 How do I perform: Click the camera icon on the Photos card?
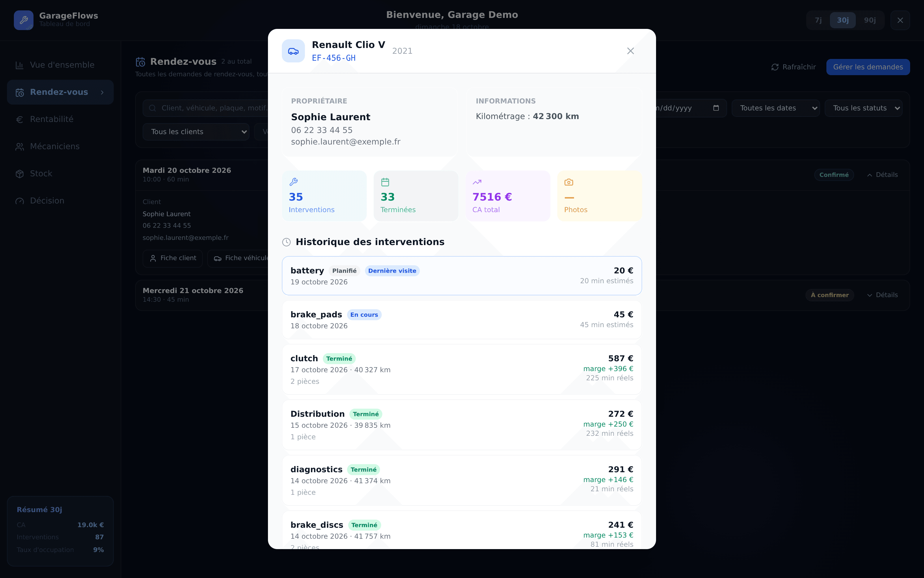point(569,182)
